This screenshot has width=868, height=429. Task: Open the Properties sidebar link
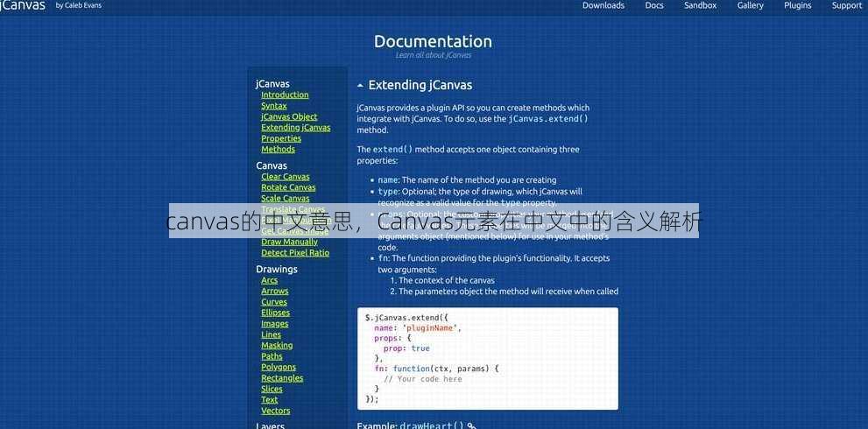click(281, 138)
